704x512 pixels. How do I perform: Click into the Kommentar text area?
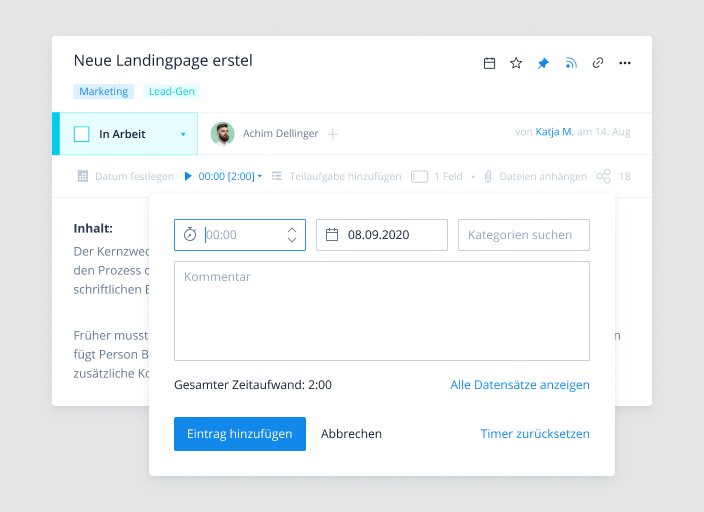tap(382, 311)
